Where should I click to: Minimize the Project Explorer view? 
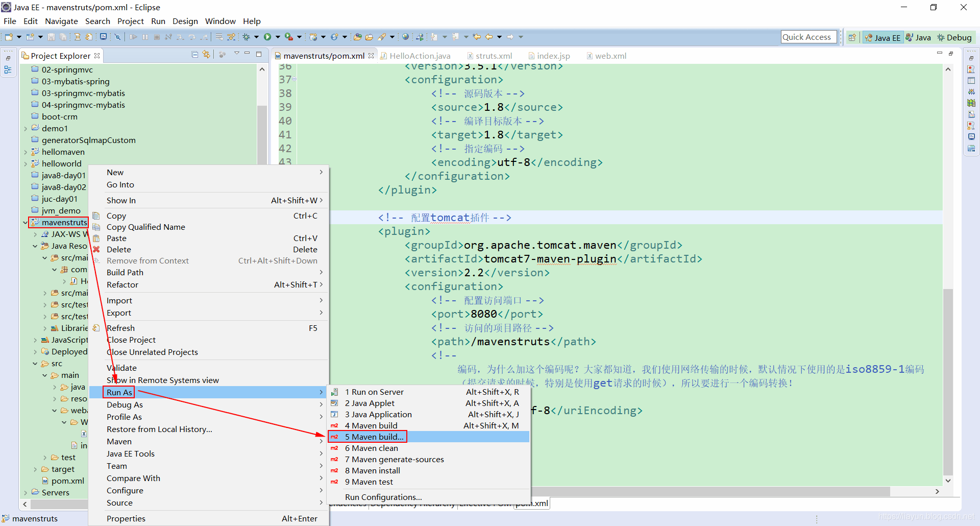point(247,54)
